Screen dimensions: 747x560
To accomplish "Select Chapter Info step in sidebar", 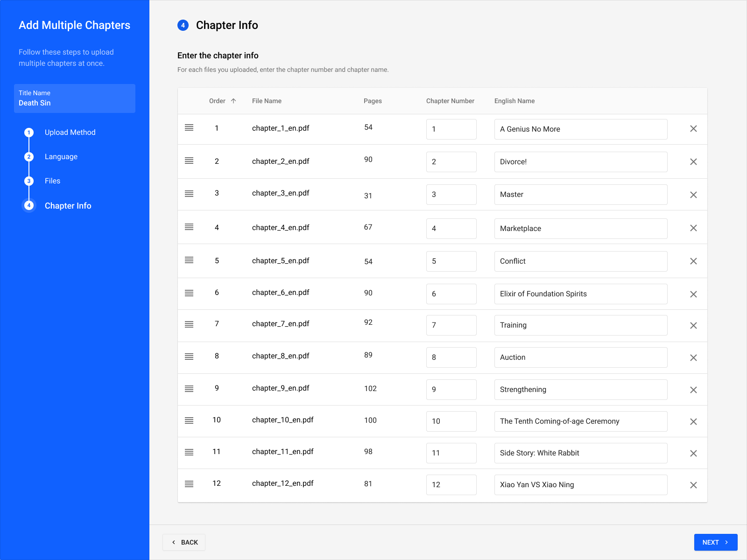I will 68,206.
